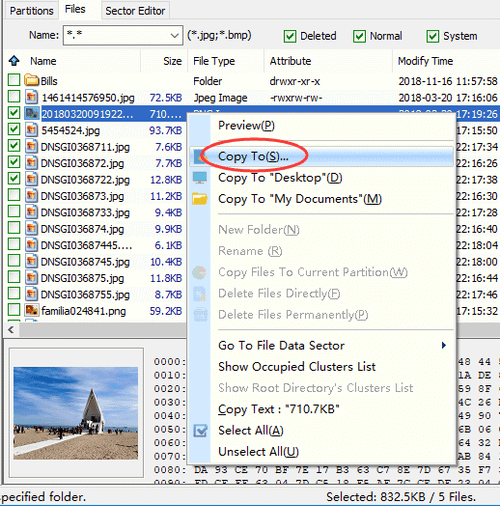The width and height of the screenshot is (500, 506).
Task: Click the (*.jpg;*.bmp) filter hint text
Action: (x=219, y=35)
